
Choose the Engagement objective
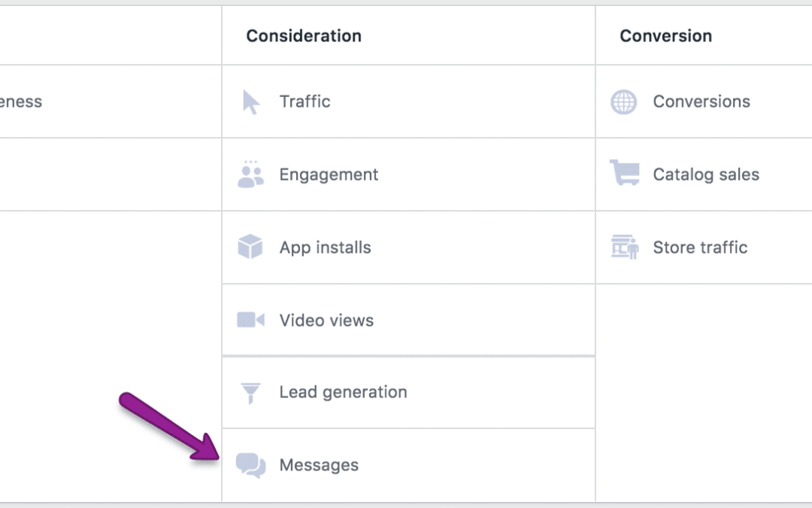(x=329, y=175)
